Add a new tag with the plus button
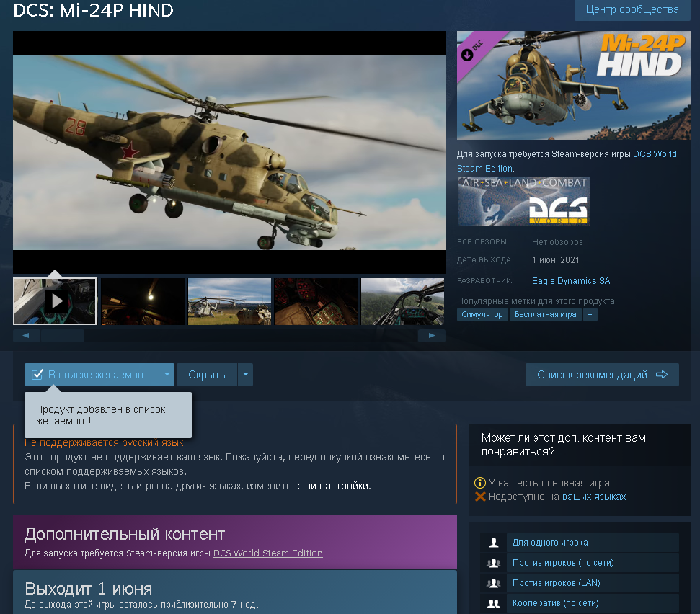Viewport: 700px width, 614px height. coord(590,315)
